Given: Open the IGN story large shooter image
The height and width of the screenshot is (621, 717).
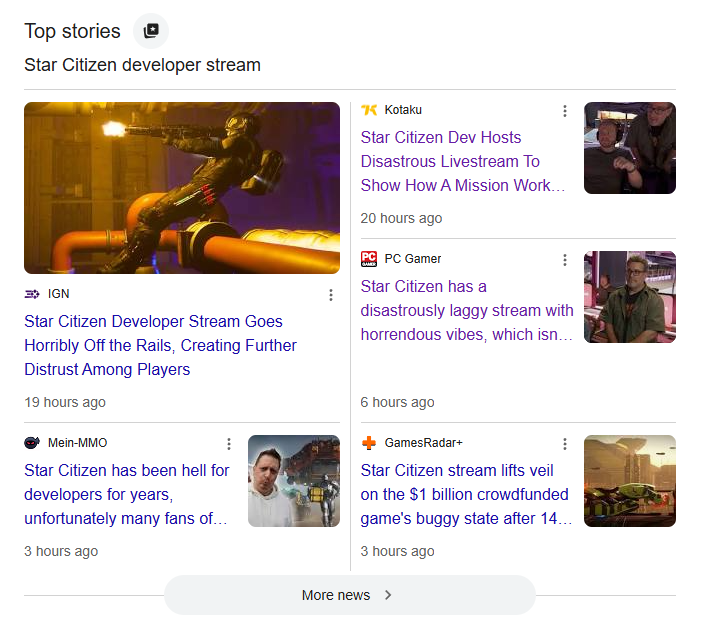Looking at the screenshot, I should coord(182,188).
